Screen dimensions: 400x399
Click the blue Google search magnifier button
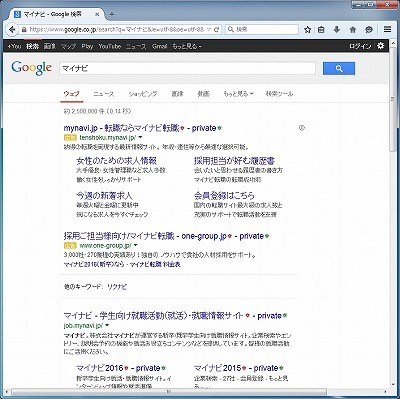pyautogui.click(x=339, y=68)
